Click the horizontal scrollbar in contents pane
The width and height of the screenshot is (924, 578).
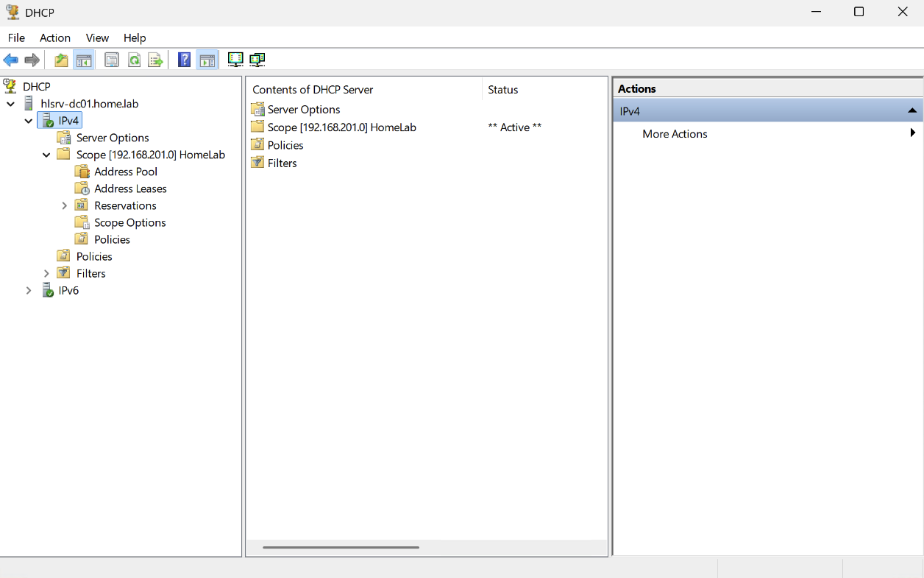pos(341,547)
